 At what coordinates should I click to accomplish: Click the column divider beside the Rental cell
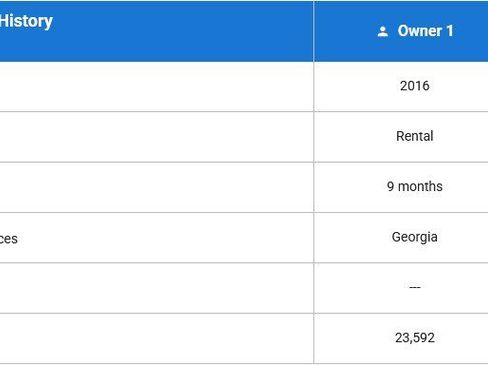(x=314, y=137)
